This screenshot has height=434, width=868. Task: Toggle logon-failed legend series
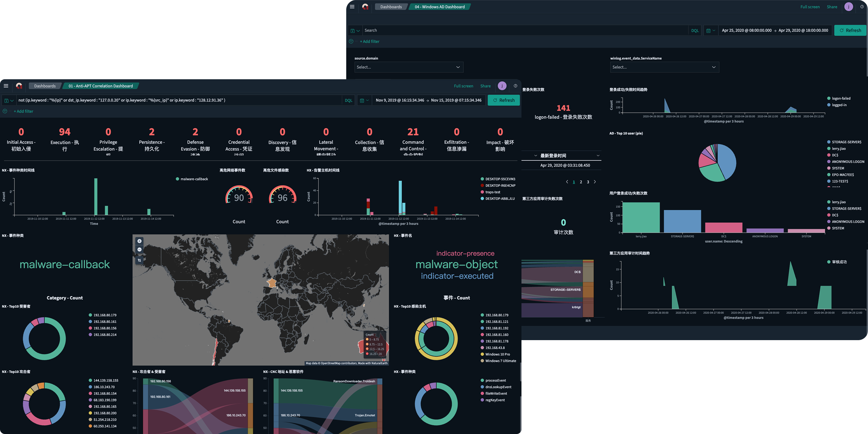pyautogui.click(x=841, y=98)
